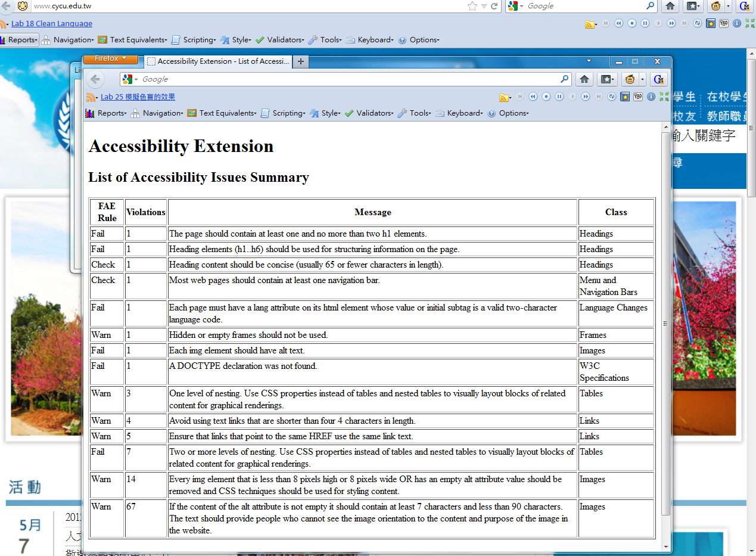Open Text Equivalents menu in front window
Viewport: 756px width, 556px height.
[222, 113]
